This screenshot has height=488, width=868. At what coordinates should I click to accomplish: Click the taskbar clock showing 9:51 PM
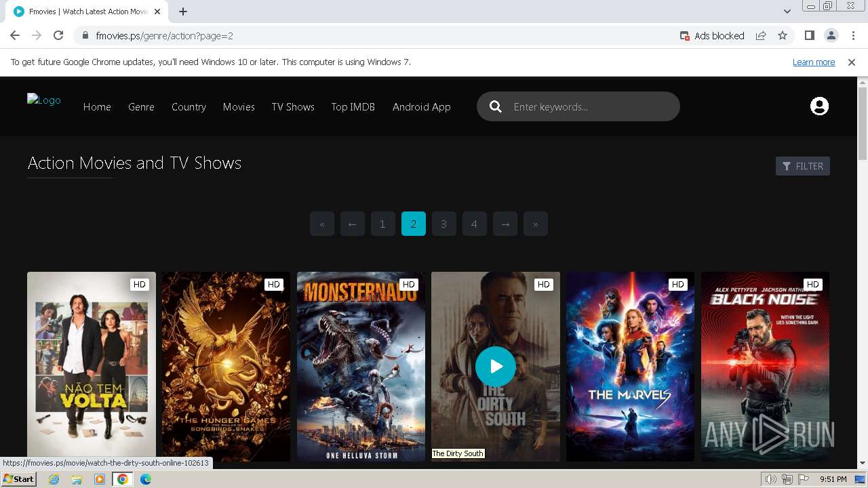[x=833, y=479]
